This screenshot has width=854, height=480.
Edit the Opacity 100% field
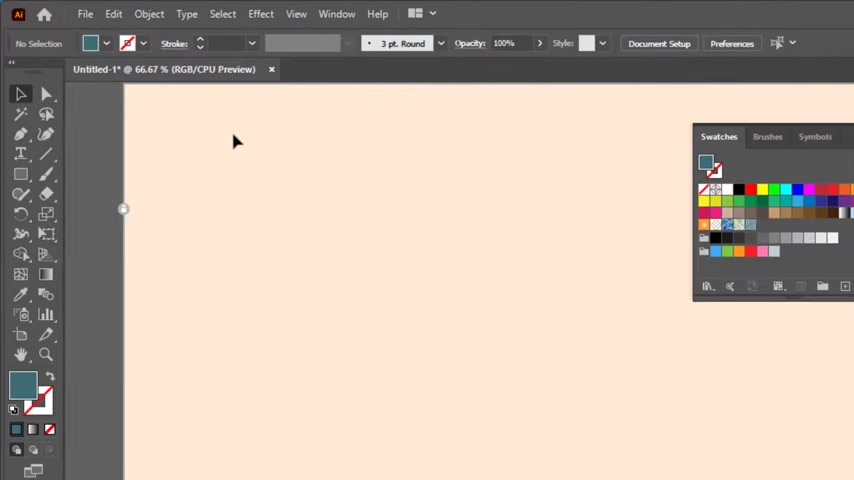[x=510, y=43]
